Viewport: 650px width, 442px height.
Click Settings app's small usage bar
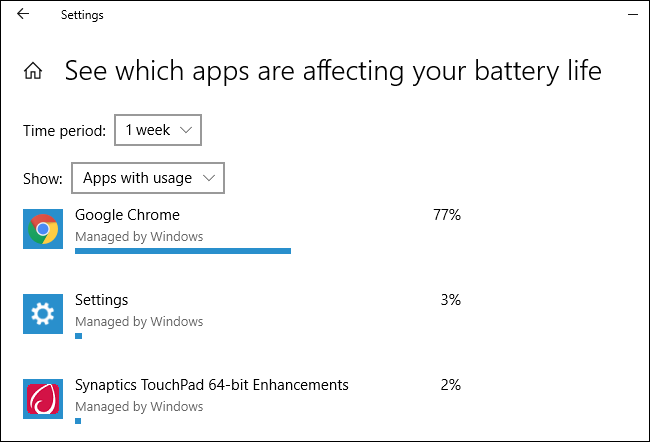[x=78, y=336]
